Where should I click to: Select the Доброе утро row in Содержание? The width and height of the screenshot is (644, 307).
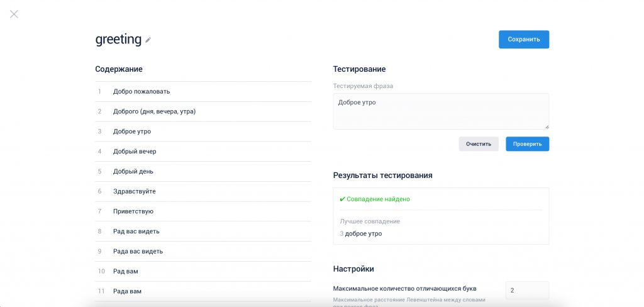click(x=132, y=131)
